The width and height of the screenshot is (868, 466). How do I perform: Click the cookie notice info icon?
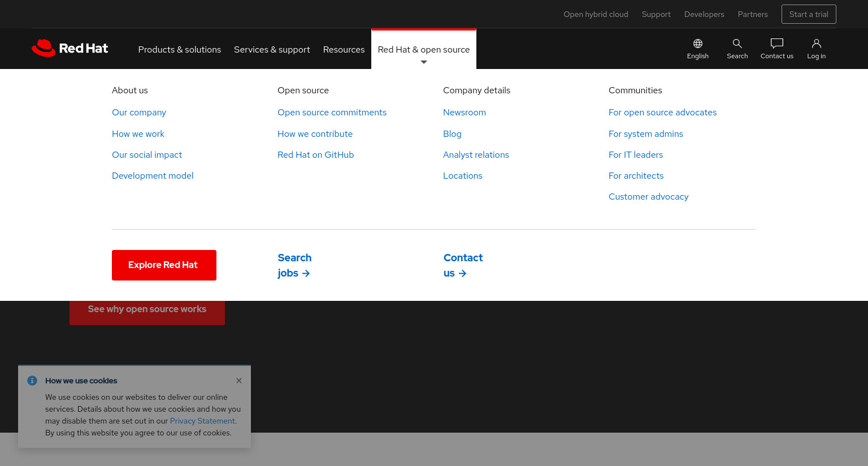(x=32, y=381)
